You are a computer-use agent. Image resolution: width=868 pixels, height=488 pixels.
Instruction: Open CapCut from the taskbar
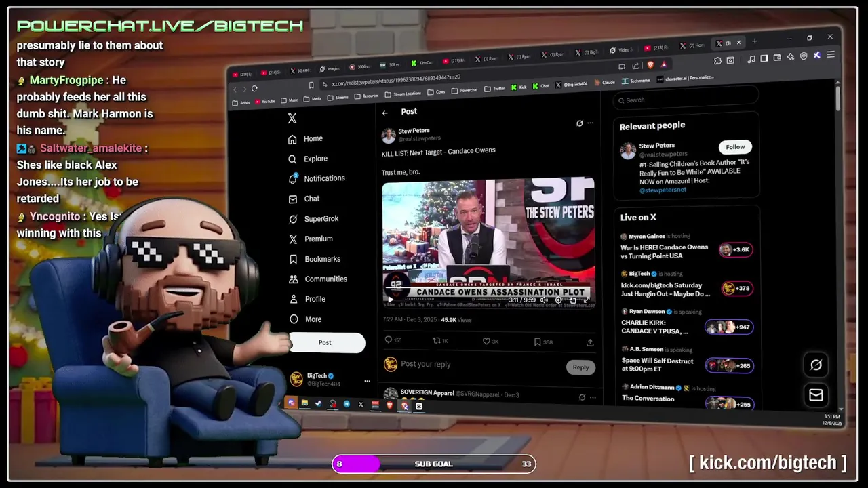pos(419,407)
